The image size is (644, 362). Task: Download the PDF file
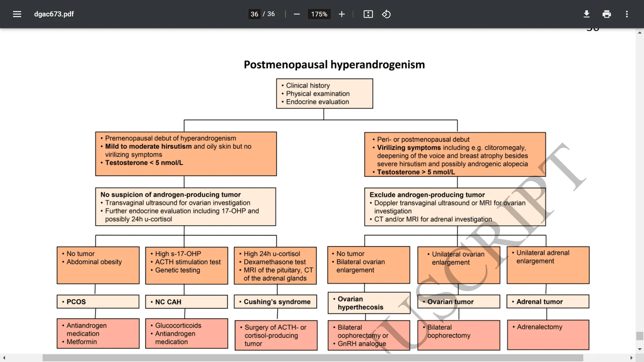click(587, 14)
